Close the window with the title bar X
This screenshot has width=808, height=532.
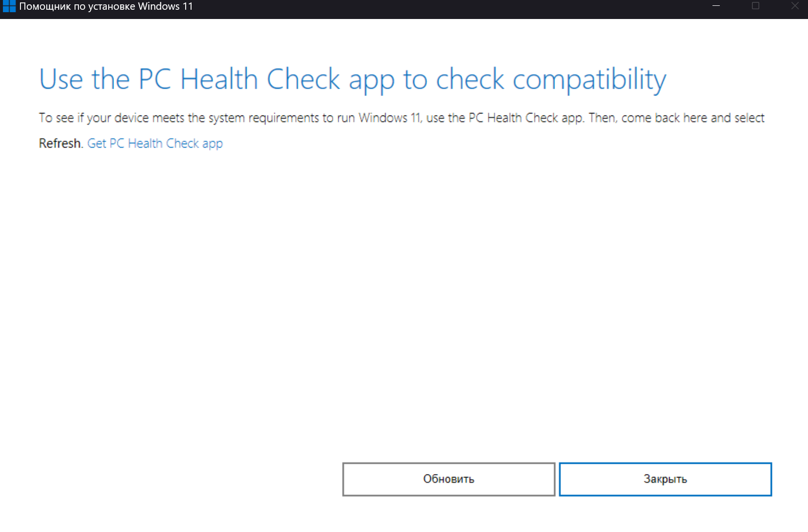point(795,6)
